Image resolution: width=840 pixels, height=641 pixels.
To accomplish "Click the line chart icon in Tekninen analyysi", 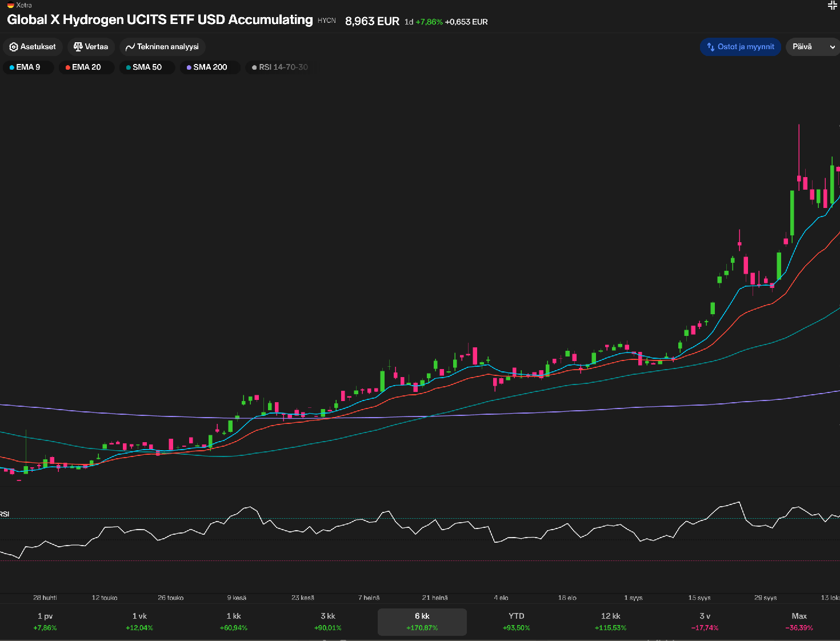I will [130, 47].
